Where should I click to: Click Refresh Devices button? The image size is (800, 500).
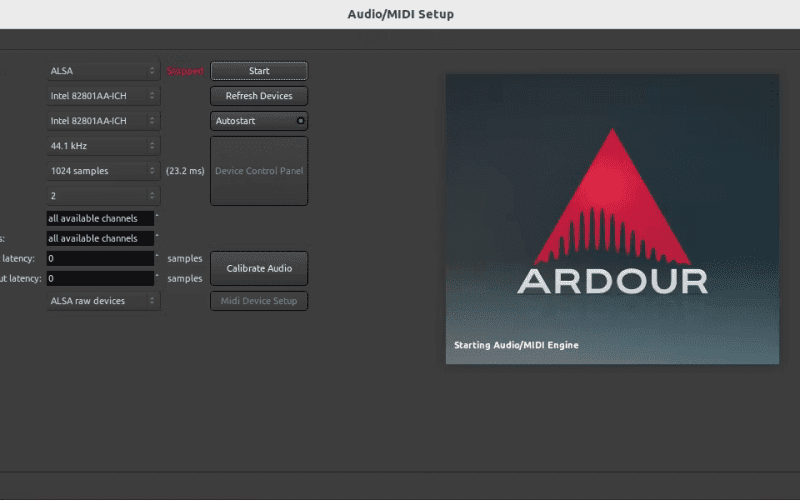(x=259, y=96)
